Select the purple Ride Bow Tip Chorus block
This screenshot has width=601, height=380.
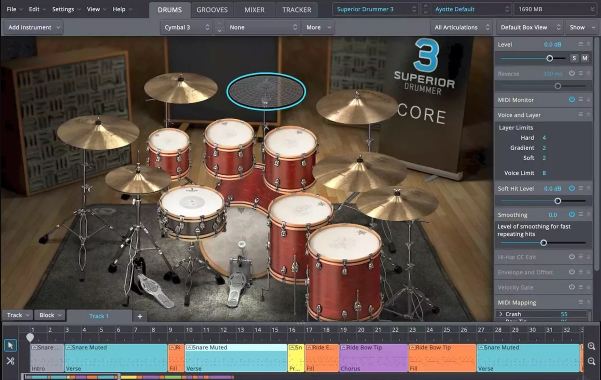[x=373, y=358]
